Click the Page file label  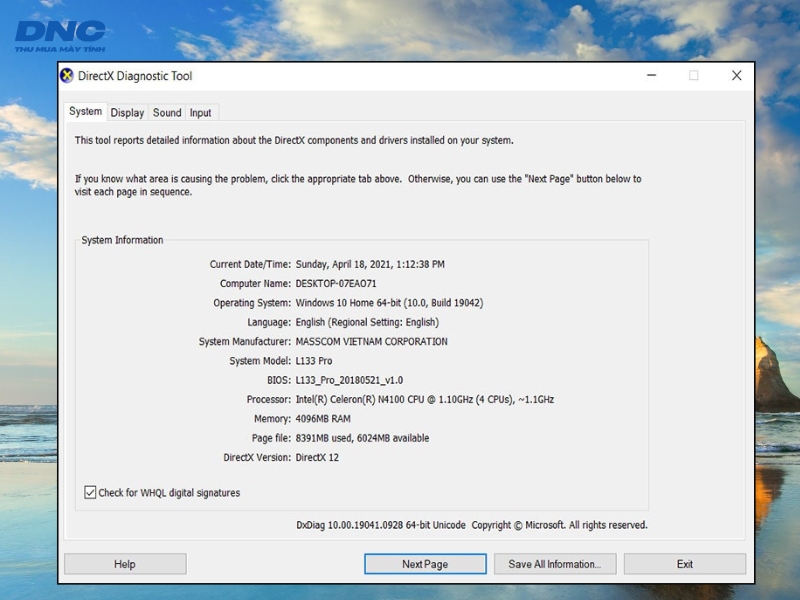271,438
